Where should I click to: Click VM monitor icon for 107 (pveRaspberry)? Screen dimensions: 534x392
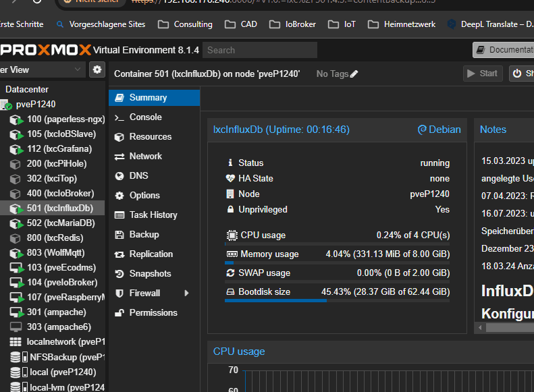[x=17, y=298]
